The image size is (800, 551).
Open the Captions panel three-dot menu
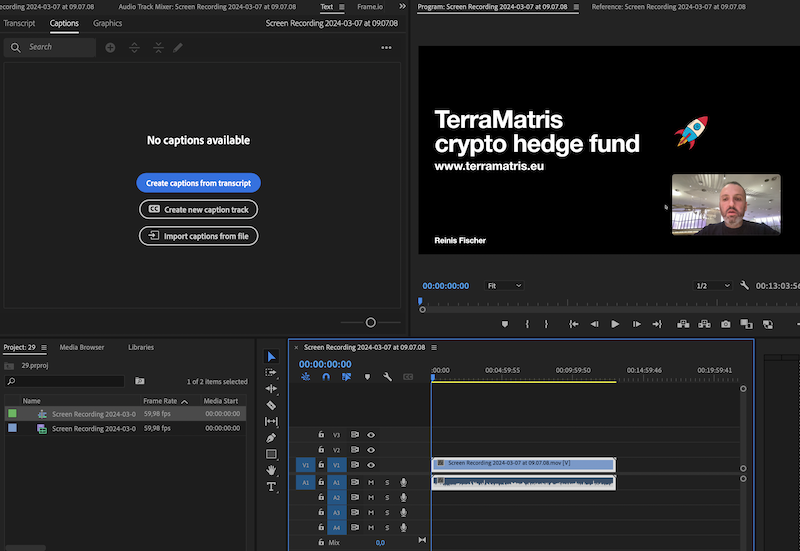point(386,47)
